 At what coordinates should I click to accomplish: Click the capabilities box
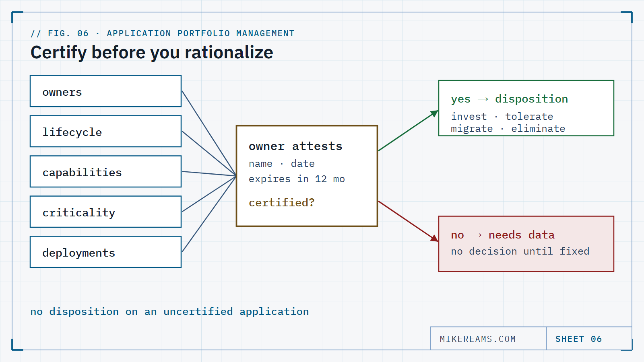pyautogui.click(x=105, y=171)
